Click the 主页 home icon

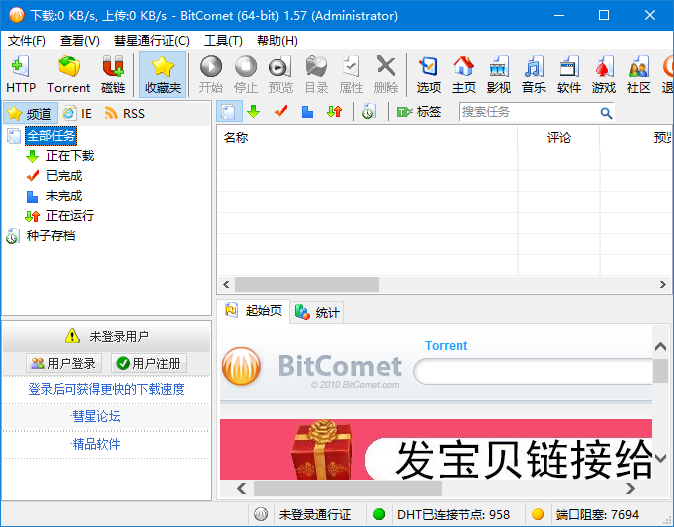click(464, 75)
